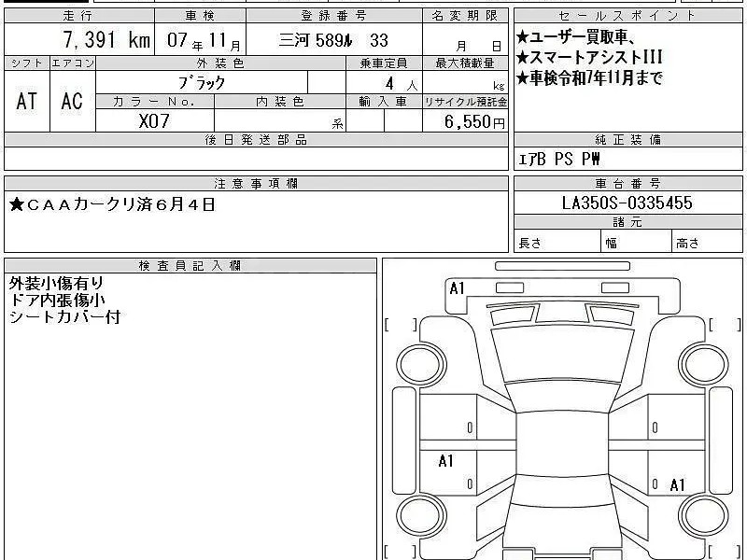Click the ★CAAカークリ済6月4日 note
The width and height of the screenshot is (747, 560).
[x=112, y=203]
